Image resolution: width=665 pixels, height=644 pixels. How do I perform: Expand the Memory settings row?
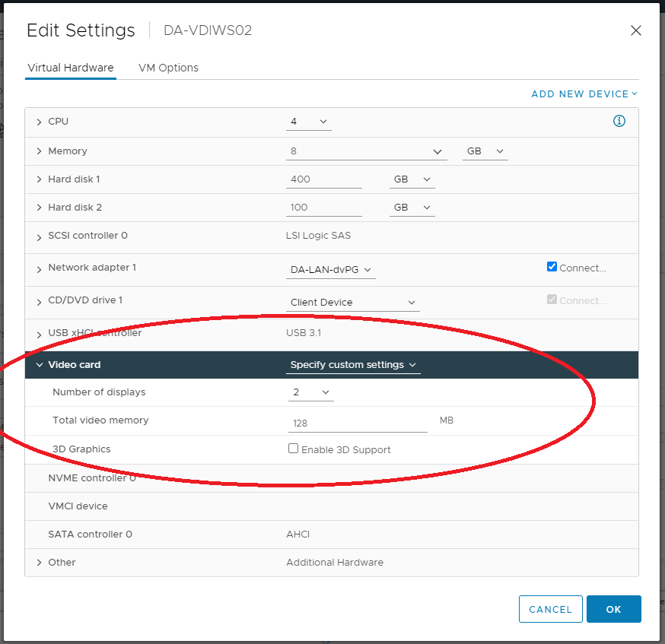tap(39, 151)
